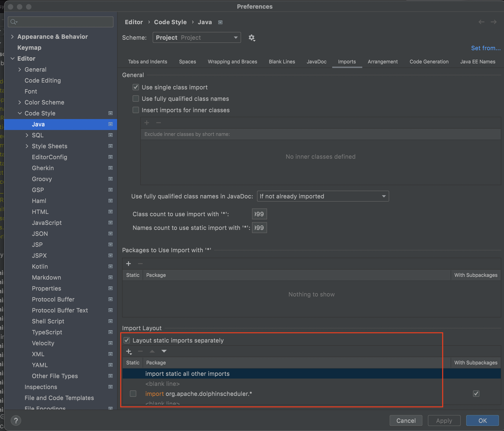Click add button in Packages to Use Import

point(129,264)
